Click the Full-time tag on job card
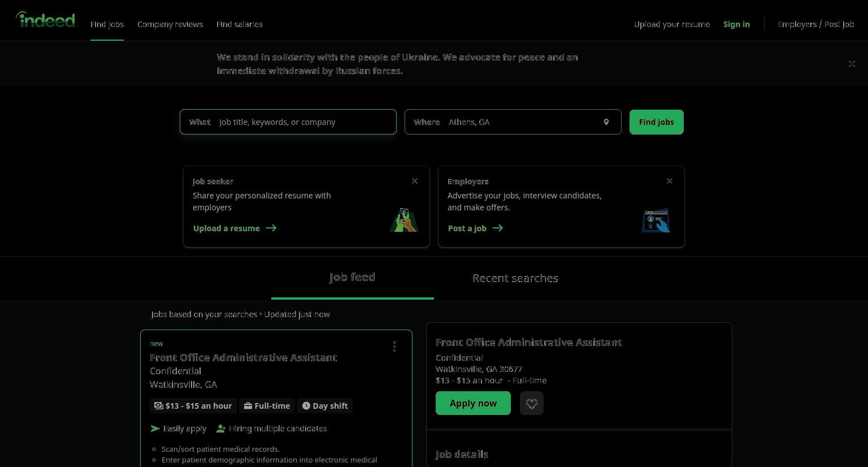Screen dimensions: 868x467 pos(267,406)
